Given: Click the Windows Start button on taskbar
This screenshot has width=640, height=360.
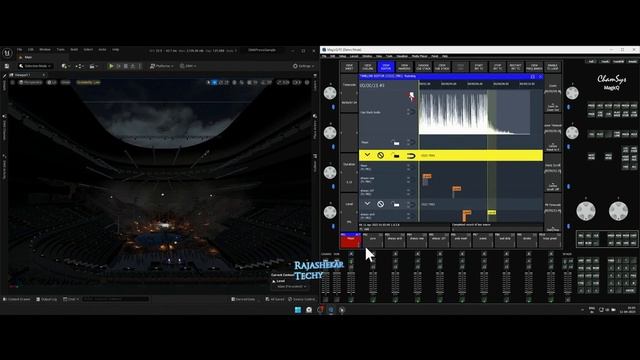Looking at the screenshot, I should [x=298, y=310].
